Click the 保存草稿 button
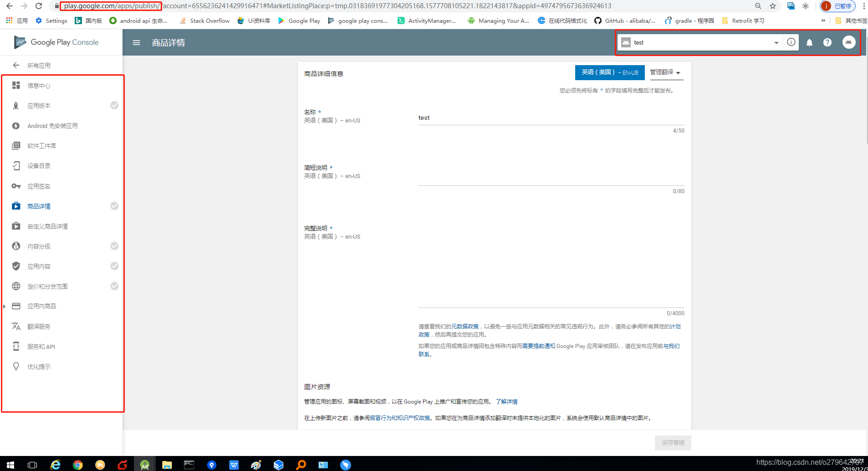Image resolution: width=868 pixels, height=471 pixels. pyautogui.click(x=673, y=443)
